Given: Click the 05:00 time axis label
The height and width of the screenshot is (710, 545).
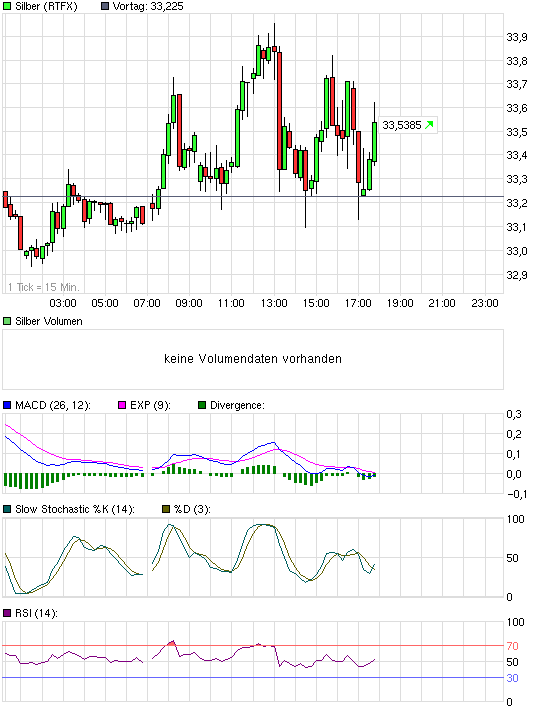Looking at the screenshot, I should pyautogui.click(x=105, y=303).
